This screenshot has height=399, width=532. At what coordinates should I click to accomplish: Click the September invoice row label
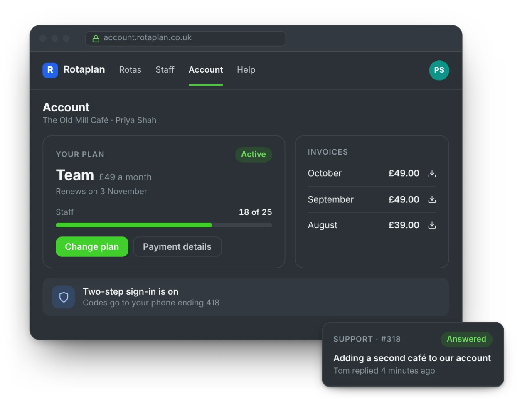[330, 199]
